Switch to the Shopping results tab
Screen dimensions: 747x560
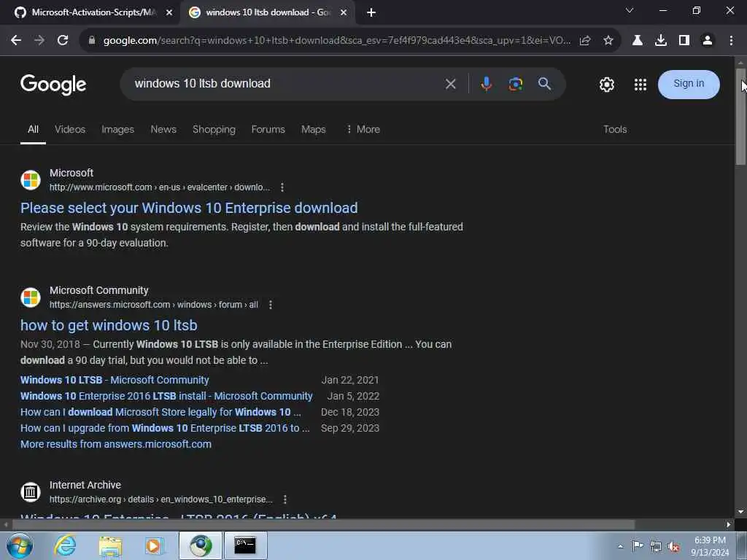(214, 130)
